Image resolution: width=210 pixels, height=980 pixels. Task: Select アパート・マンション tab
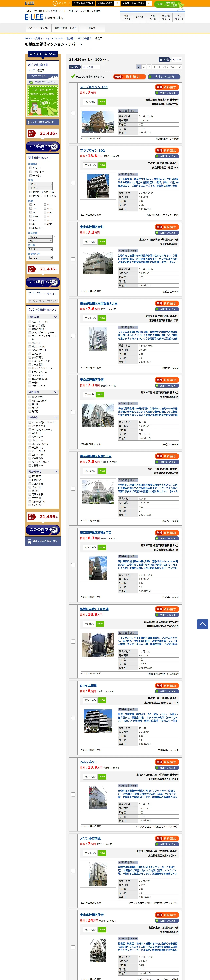(38, 28)
